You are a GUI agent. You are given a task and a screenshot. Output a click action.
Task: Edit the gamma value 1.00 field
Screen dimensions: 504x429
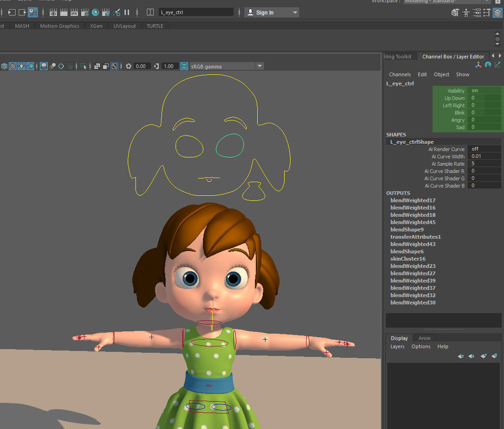[170, 66]
